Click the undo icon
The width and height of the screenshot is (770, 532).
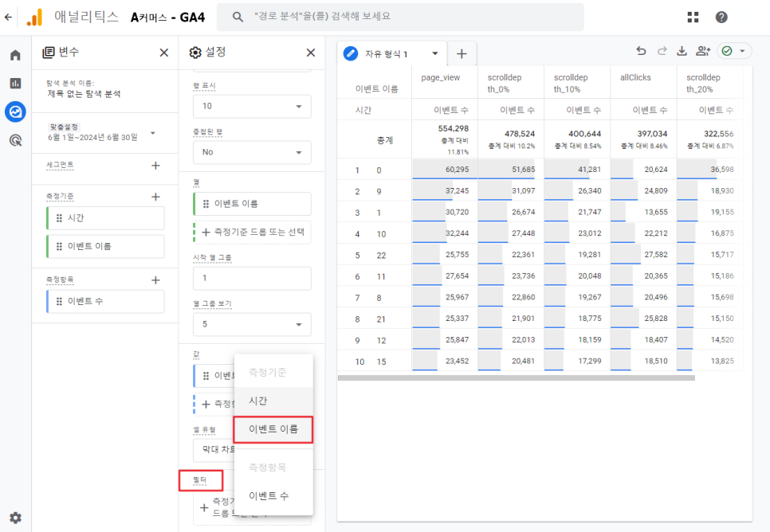[641, 50]
